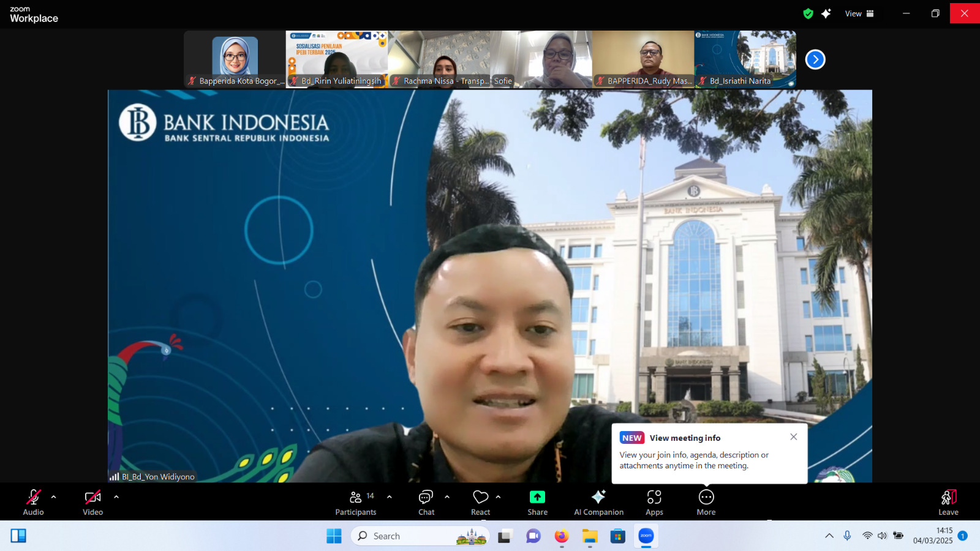Open File Explorer from the taskbar
This screenshot has height=551, width=980.
(x=590, y=536)
